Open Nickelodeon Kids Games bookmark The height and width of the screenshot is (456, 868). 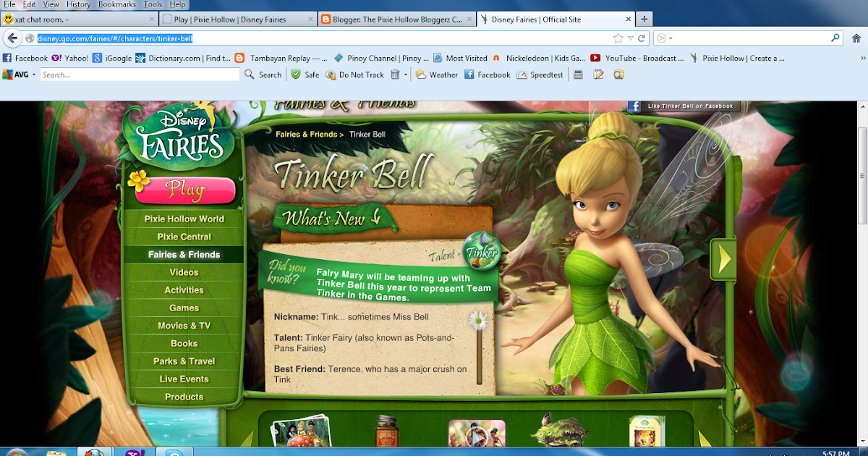click(539, 58)
